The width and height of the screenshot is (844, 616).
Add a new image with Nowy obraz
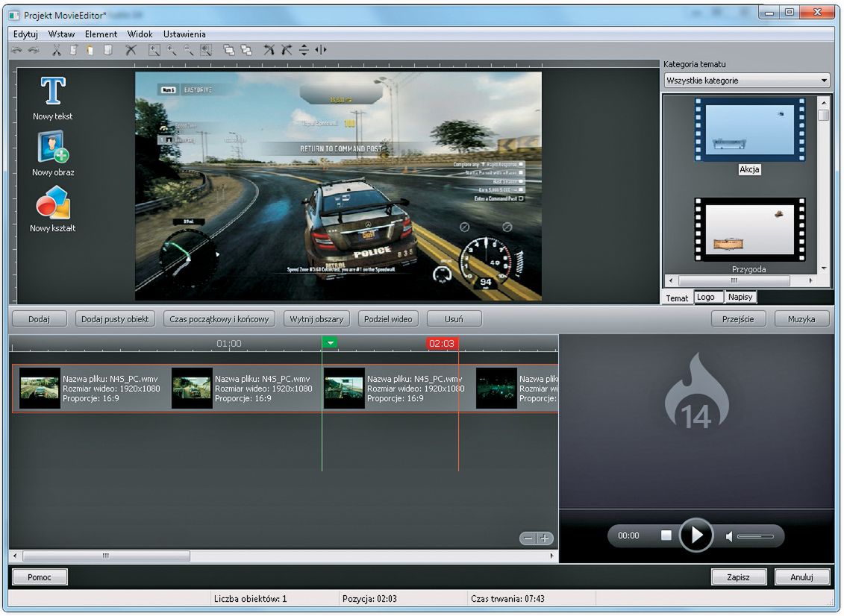point(53,147)
